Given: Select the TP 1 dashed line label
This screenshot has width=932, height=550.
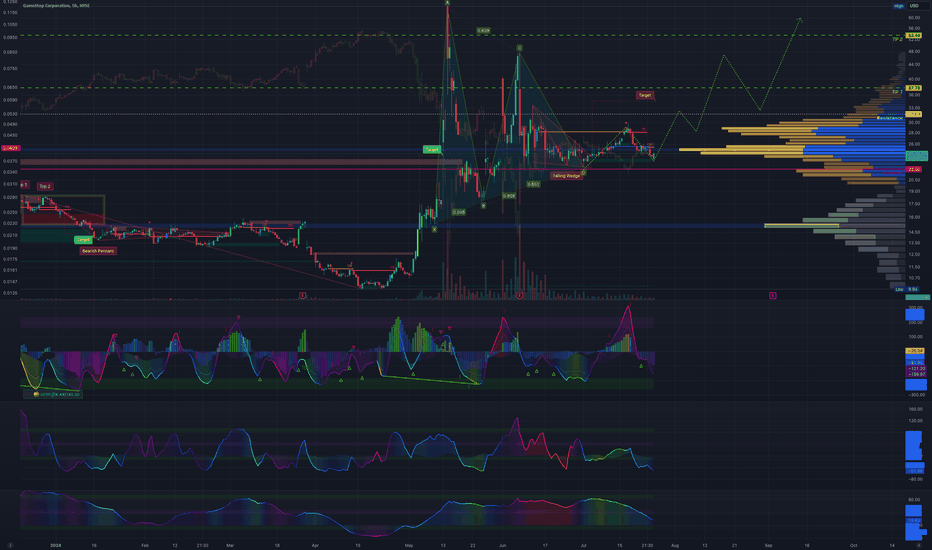Looking at the screenshot, I should click(x=897, y=92).
